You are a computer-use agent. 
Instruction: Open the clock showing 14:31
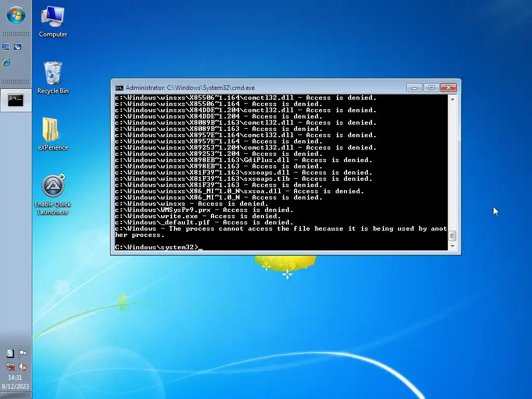[15, 377]
